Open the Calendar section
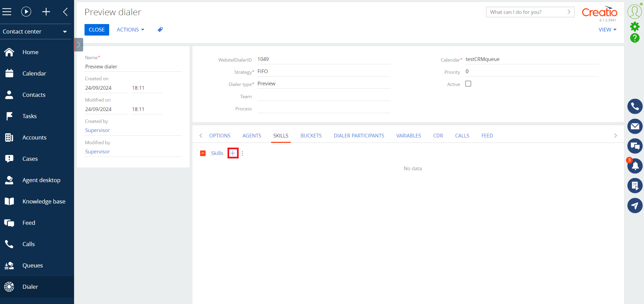Image resolution: width=644 pixels, height=304 pixels. click(37, 73)
